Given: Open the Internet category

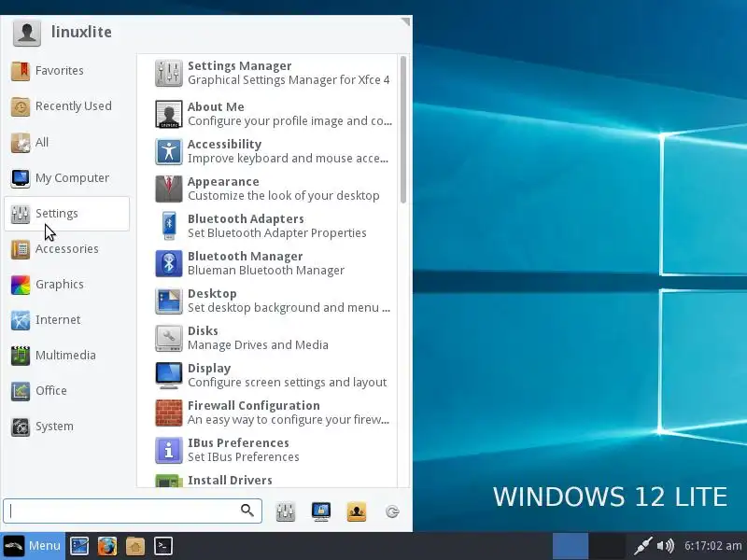Looking at the screenshot, I should click(x=66, y=320).
